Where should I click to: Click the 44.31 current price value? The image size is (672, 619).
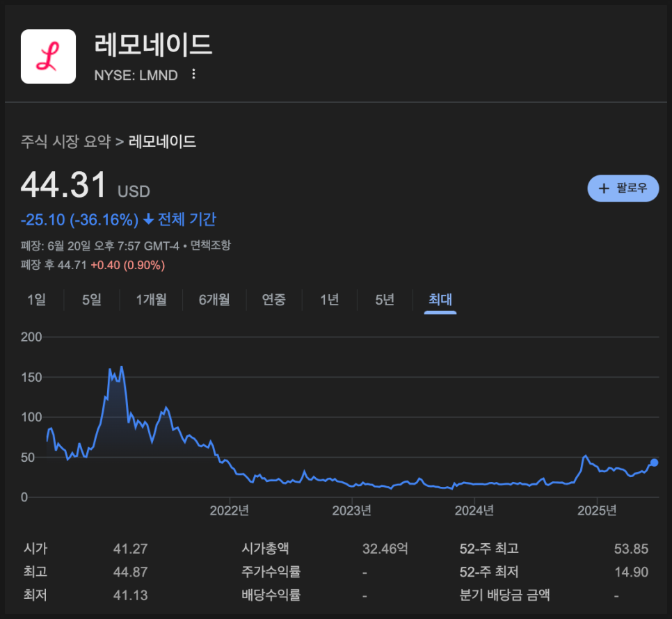click(x=63, y=185)
